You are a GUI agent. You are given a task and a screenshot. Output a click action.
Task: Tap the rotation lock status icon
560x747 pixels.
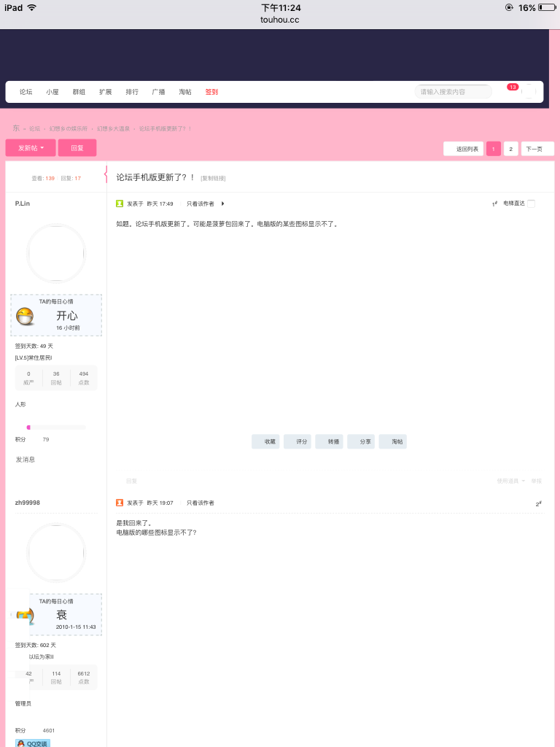(x=509, y=7)
